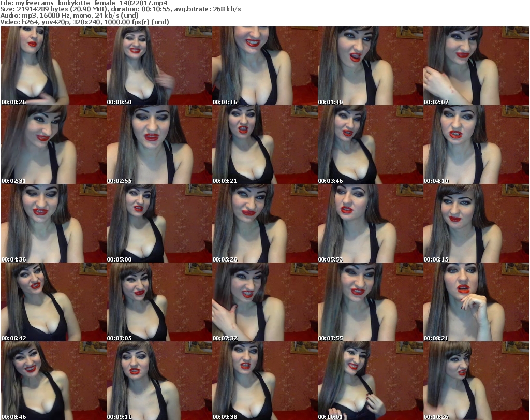The image size is (530, 420).
Task: Choose the 00:10:01 frame thumbnail
Action: click(371, 381)
